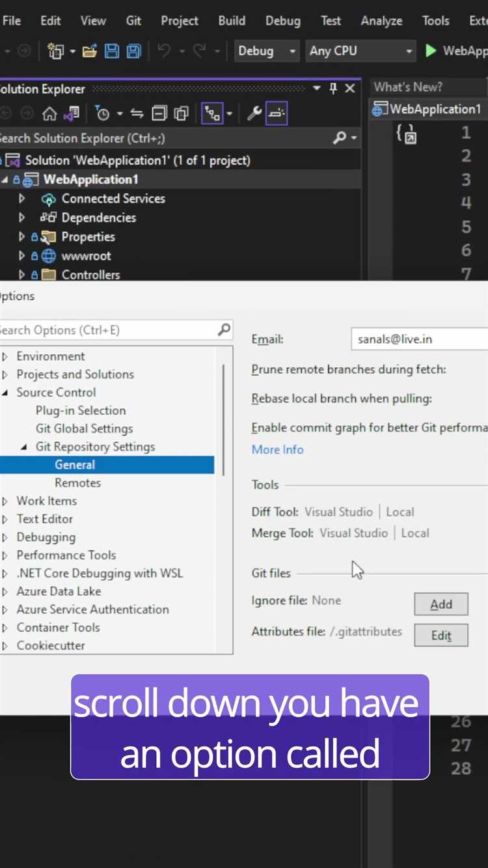This screenshot has width=488, height=868.
Task: Pin the Solution Explorer panel
Action: click(333, 89)
